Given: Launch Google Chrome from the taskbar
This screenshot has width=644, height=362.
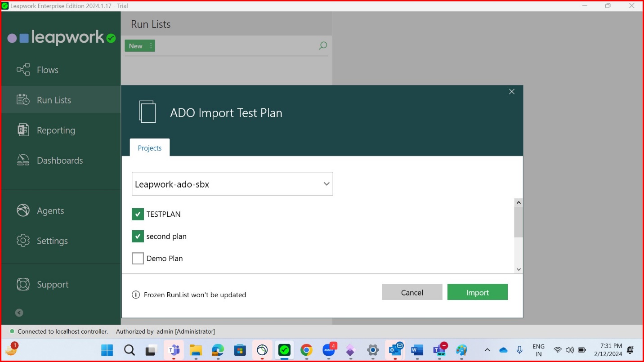Looking at the screenshot, I should pyautogui.click(x=306, y=350).
